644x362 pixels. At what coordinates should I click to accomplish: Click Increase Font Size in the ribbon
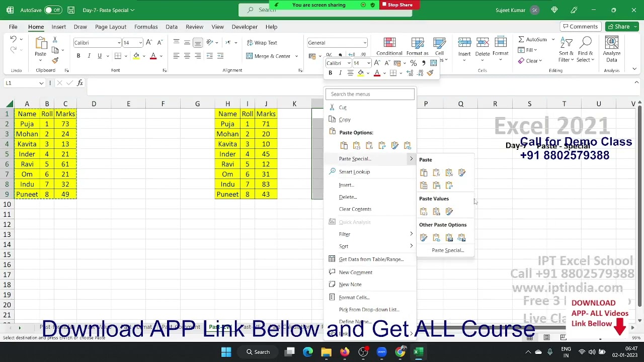pos(150,43)
